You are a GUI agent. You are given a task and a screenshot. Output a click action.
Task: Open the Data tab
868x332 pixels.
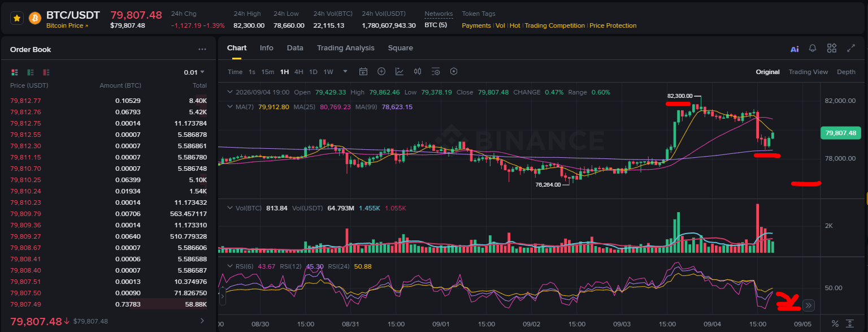295,48
